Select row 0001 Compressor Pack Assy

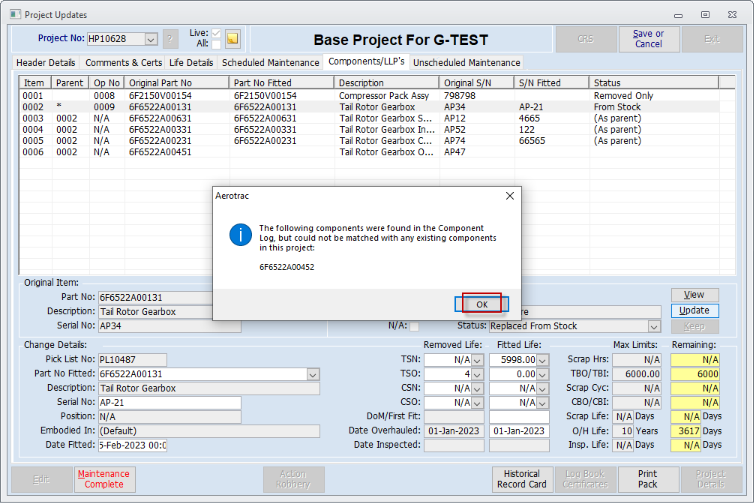[369, 96]
